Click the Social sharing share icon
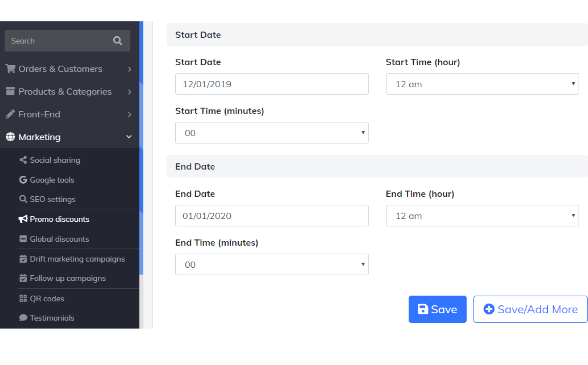Screen dimensions: 588x365 point(23,160)
